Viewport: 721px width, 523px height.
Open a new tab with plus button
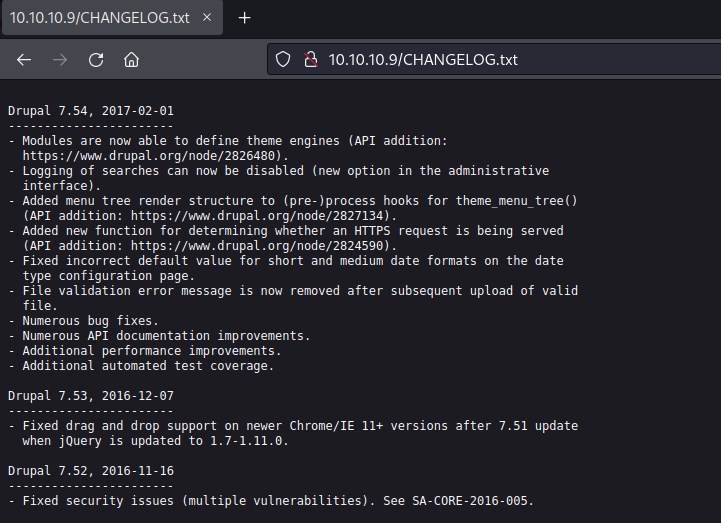point(244,18)
